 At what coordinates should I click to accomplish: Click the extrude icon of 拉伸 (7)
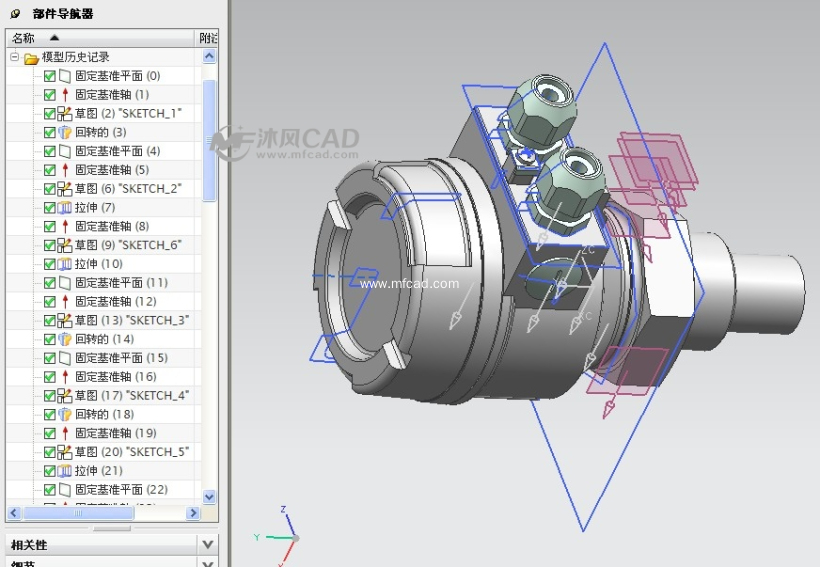64,208
